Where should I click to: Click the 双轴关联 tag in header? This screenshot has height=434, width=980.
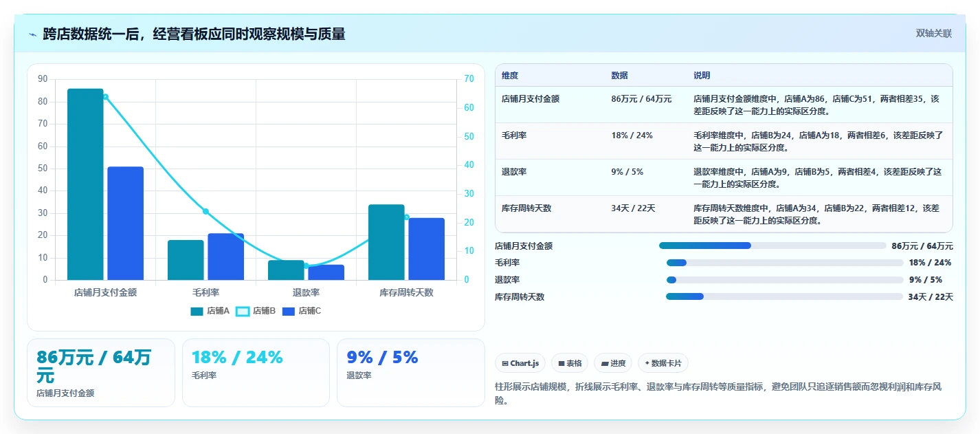point(933,33)
